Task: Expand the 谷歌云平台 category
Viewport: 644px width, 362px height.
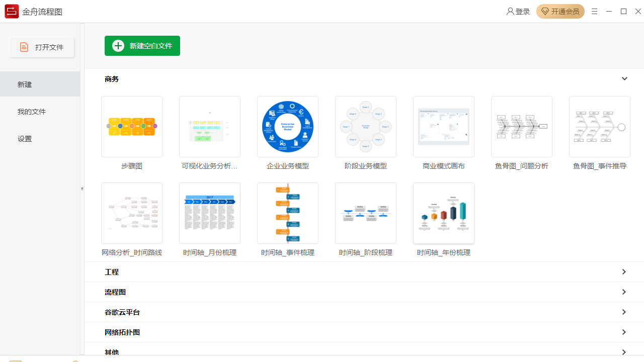Action: click(x=624, y=312)
